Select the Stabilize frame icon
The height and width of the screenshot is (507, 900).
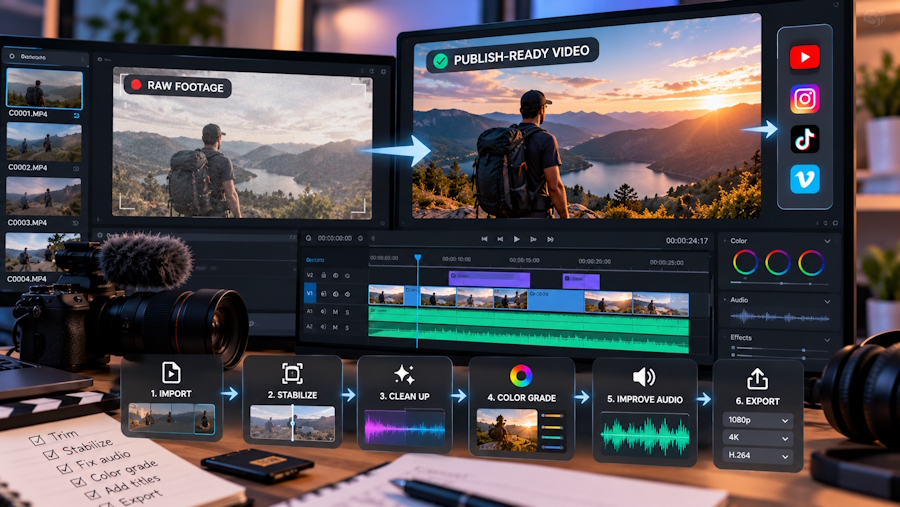(x=292, y=373)
